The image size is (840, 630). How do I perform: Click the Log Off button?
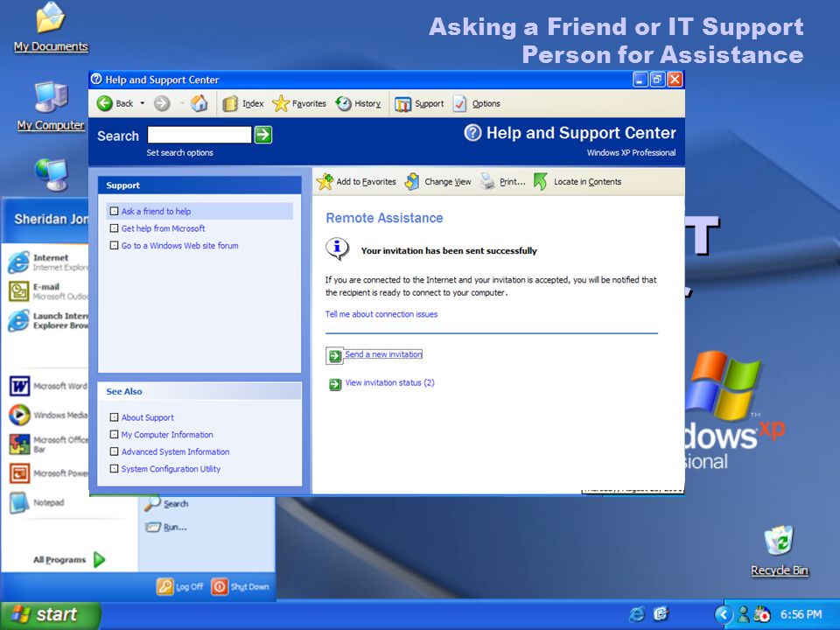(x=180, y=586)
